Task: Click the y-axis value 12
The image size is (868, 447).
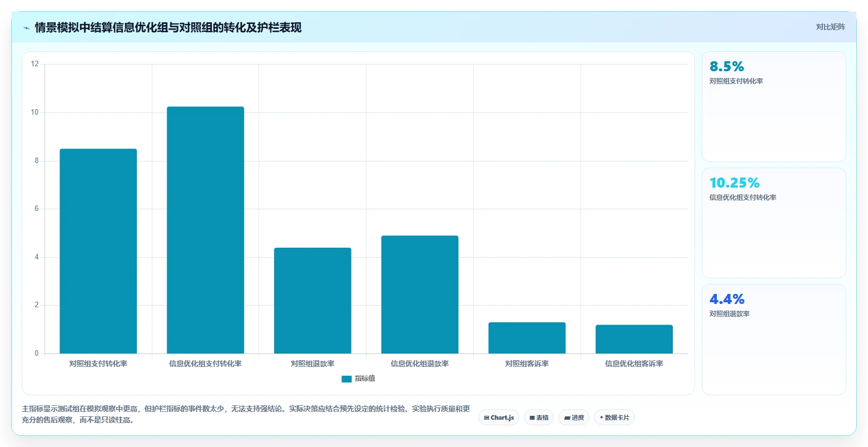Action: [x=35, y=64]
